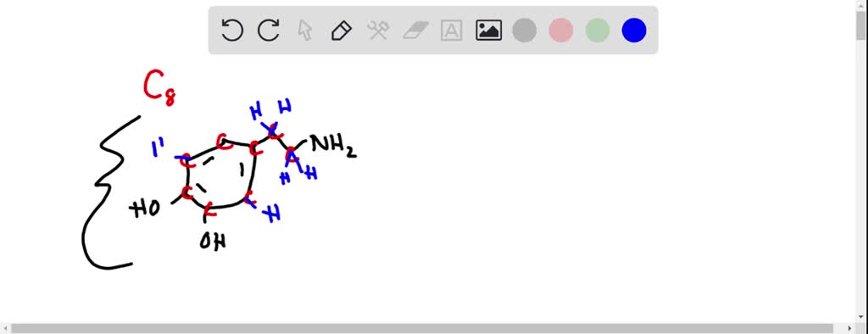This screenshot has height=334, width=868.
Task: Pick the eraser tool
Action: tap(415, 30)
